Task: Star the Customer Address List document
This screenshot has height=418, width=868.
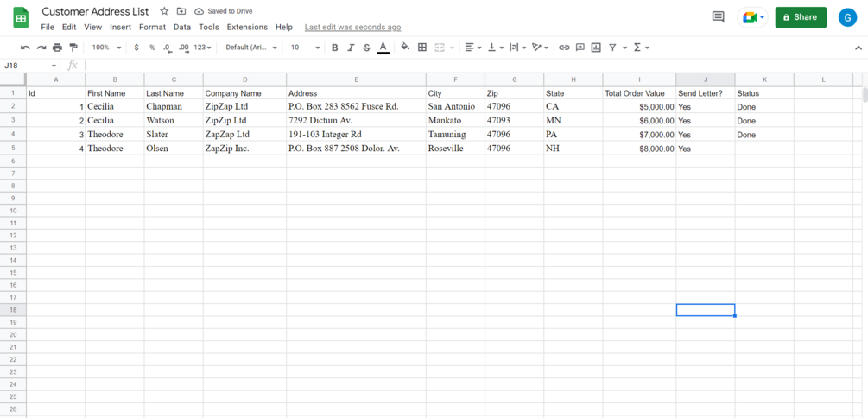Action: point(164,11)
